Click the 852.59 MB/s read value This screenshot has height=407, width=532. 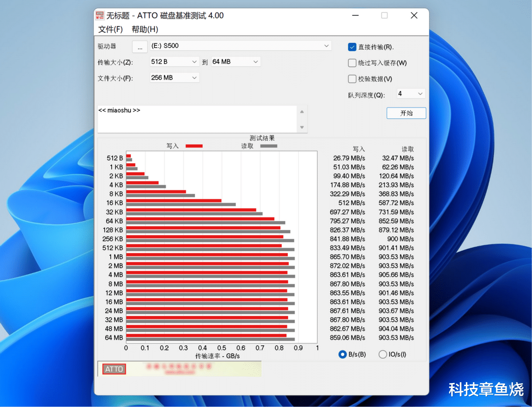click(396, 221)
